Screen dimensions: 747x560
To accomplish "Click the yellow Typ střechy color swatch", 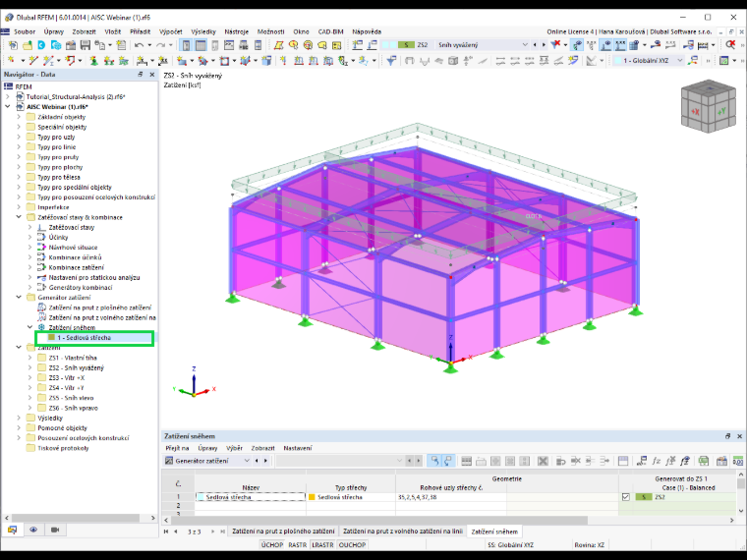I will tap(312, 497).
